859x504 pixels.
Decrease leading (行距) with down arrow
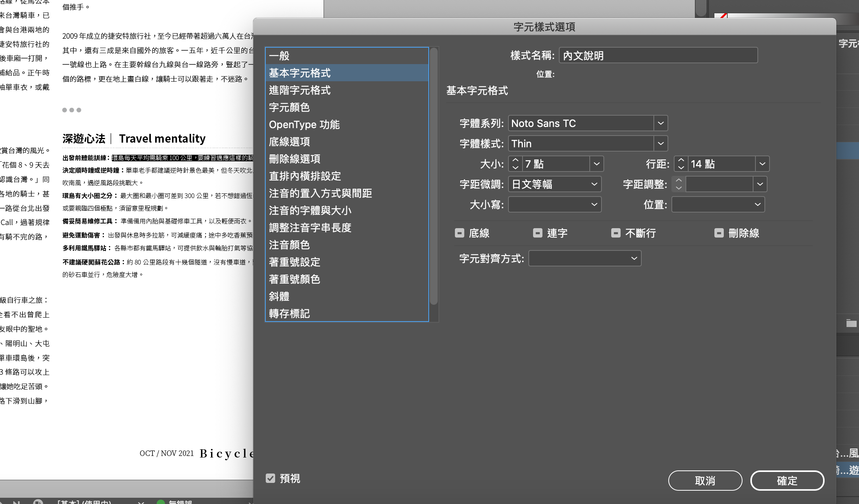coord(681,168)
